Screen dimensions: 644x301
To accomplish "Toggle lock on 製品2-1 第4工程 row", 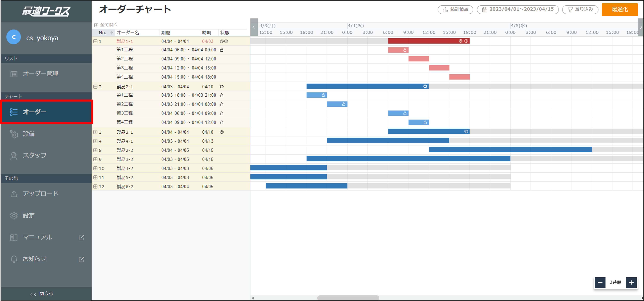I will tap(221, 122).
